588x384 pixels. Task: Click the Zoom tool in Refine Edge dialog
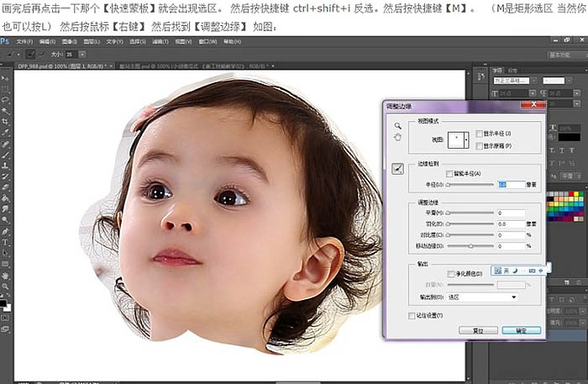click(x=398, y=125)
